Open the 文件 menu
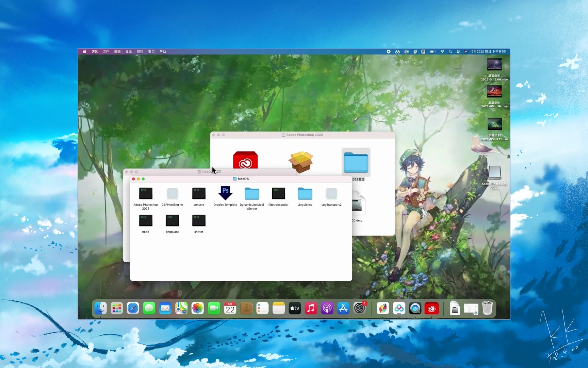588x368 pixels. tap(106, 51)
